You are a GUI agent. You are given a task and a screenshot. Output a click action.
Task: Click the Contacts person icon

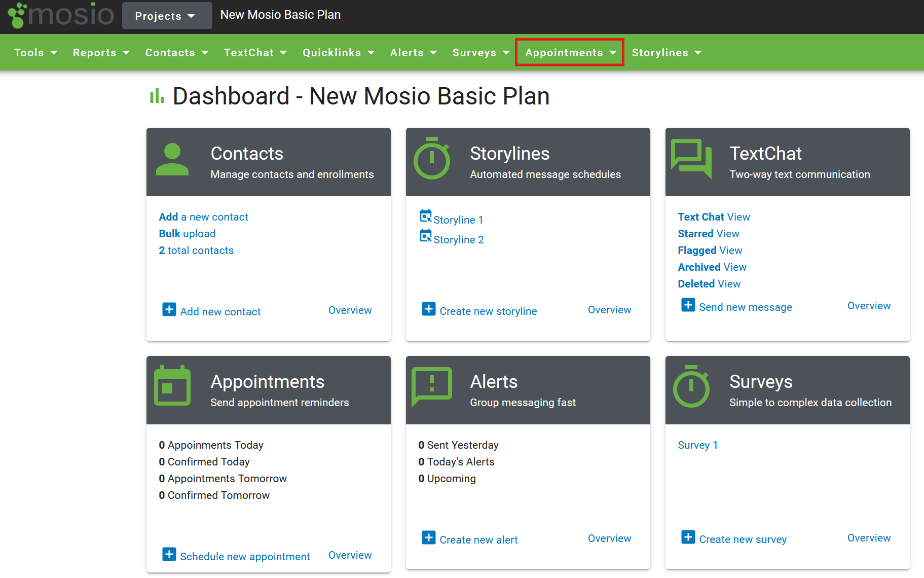coord(172,159)
